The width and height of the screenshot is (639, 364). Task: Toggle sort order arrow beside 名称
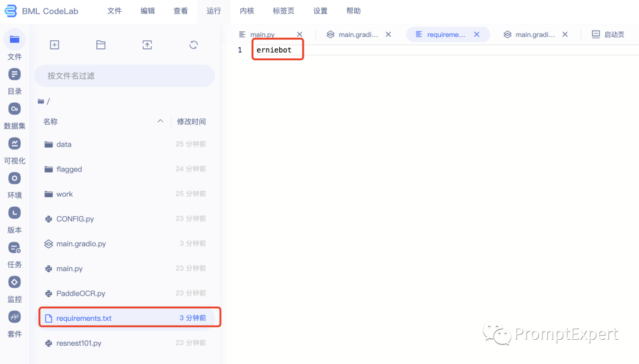point(160,121)
